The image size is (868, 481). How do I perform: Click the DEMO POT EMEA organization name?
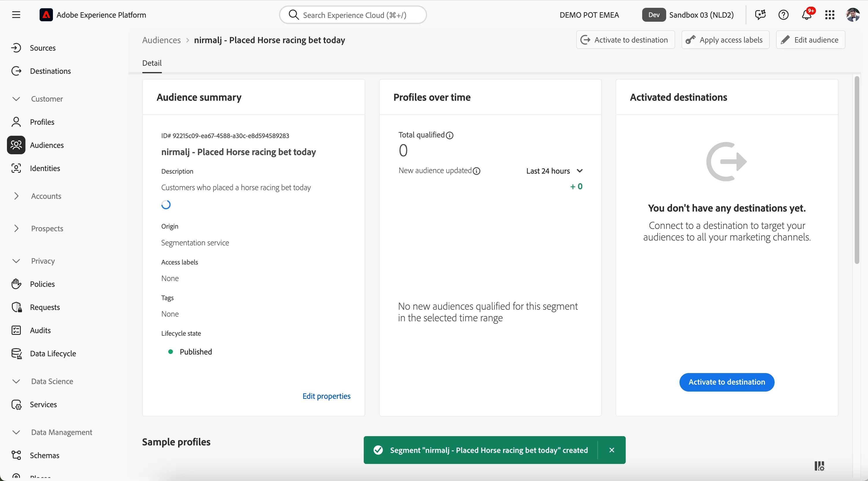(x=589, y=15)
